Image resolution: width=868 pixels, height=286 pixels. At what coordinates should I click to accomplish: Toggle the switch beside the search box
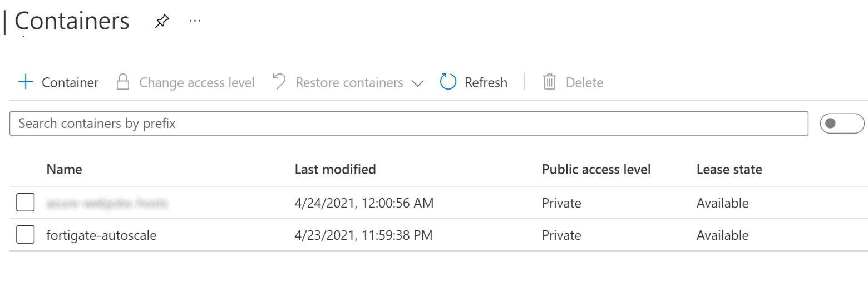tap(842, 124)
